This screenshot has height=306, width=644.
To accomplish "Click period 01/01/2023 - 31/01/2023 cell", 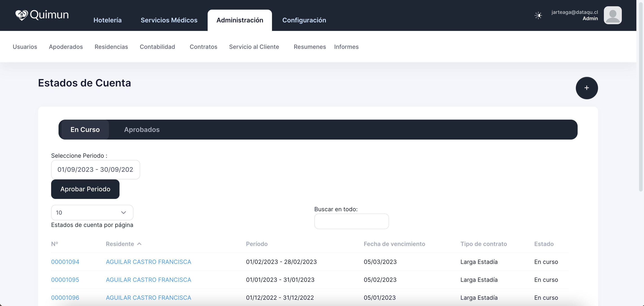I will (x=280, y=280).
